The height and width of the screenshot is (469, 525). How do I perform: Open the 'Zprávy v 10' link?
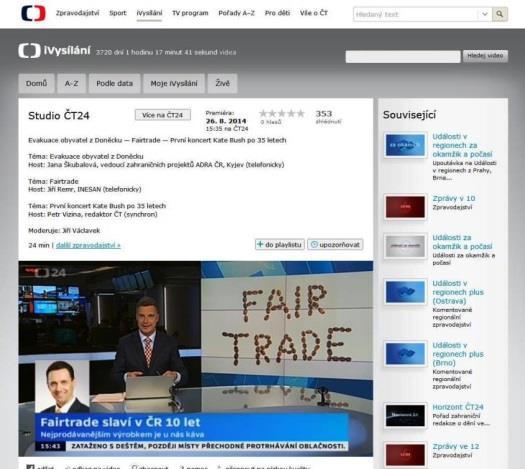coord(454,198)
